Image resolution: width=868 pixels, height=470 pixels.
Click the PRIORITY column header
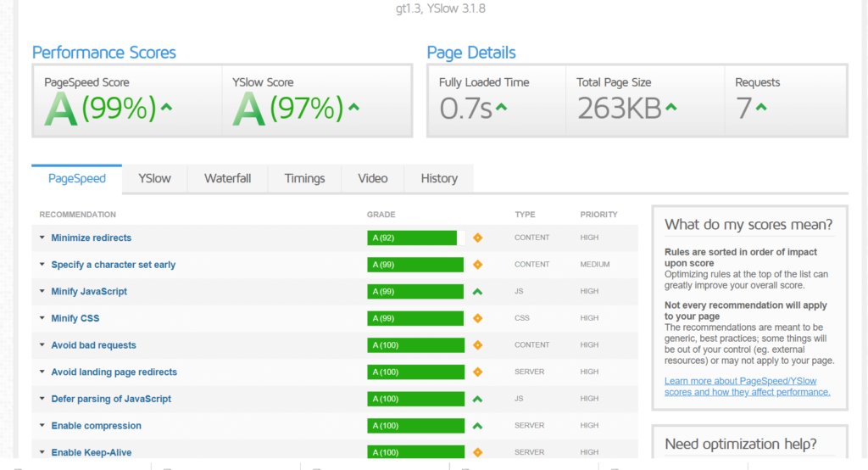(x=598, y=215)
